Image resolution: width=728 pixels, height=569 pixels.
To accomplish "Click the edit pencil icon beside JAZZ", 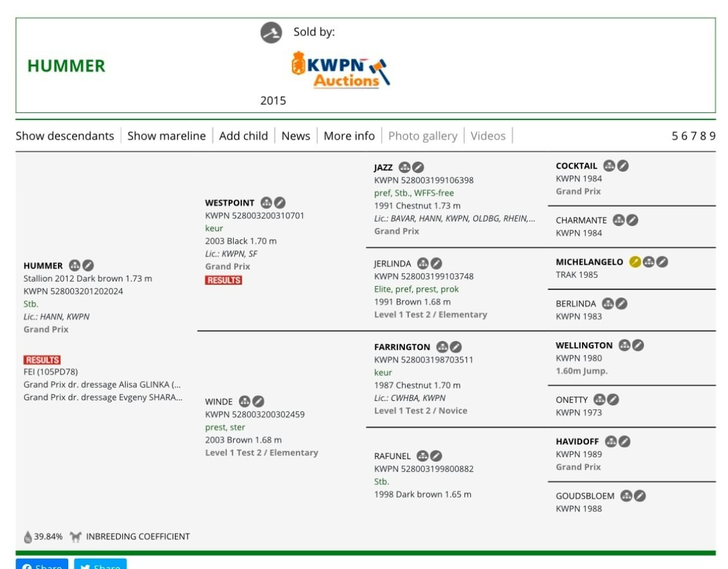I will (418, 167).
